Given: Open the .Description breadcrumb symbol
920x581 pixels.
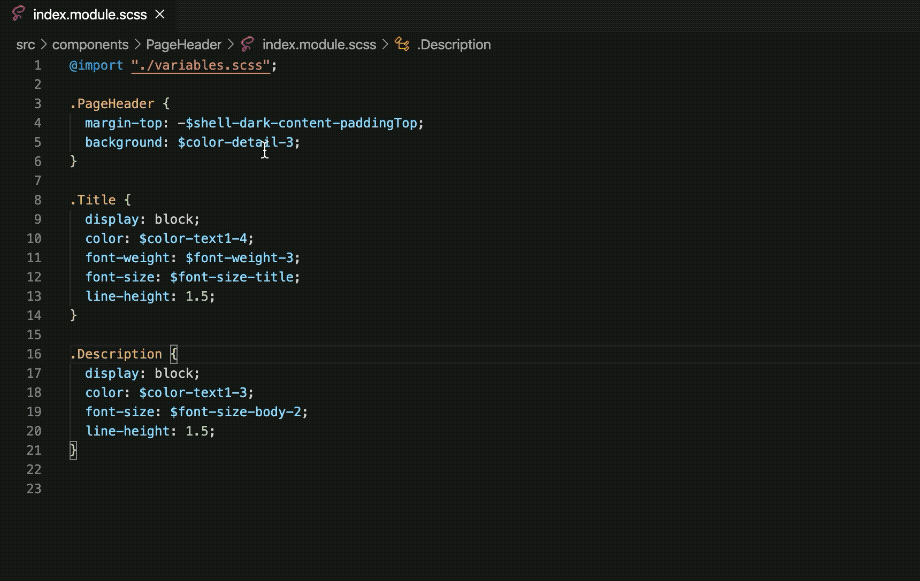Looking at the screenshot, I should tap(454, 45).
